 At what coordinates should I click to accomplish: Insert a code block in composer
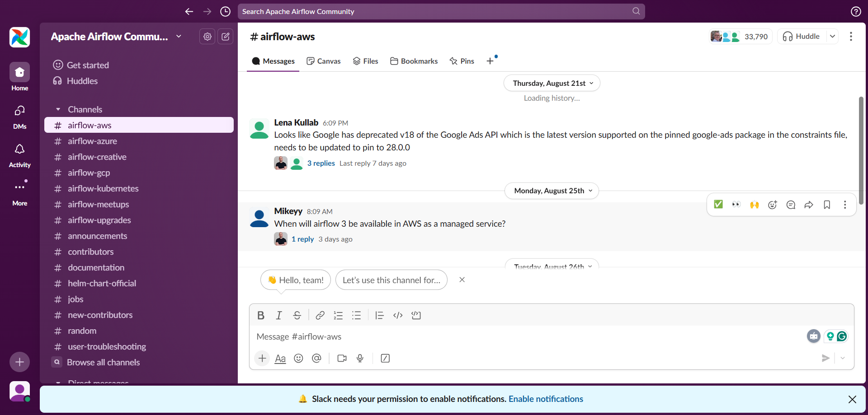416,315
